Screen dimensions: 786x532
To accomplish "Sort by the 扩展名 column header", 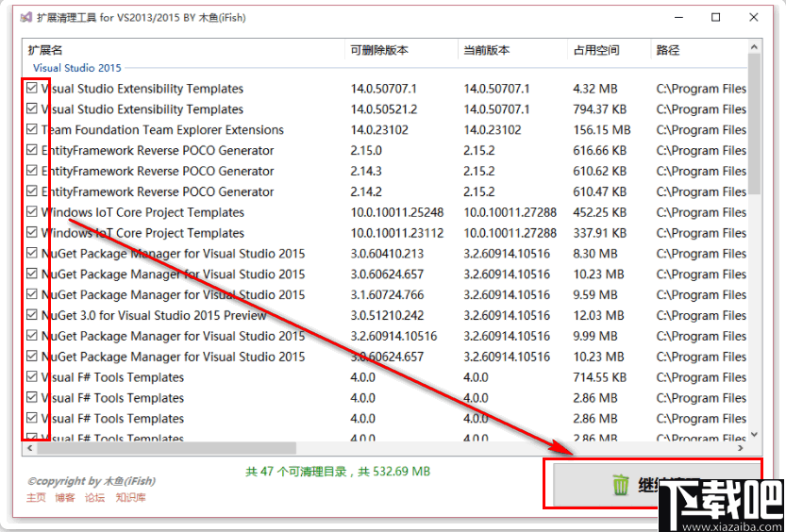I will pyautogui.click(x=184, y=50).
